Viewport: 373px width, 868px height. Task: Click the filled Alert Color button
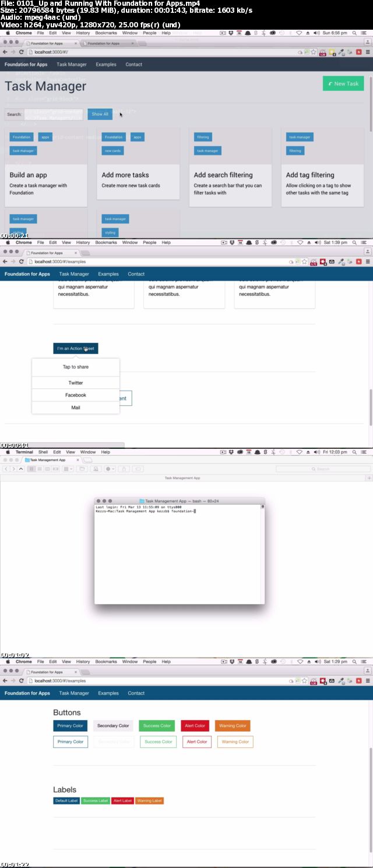click(195, 726)
